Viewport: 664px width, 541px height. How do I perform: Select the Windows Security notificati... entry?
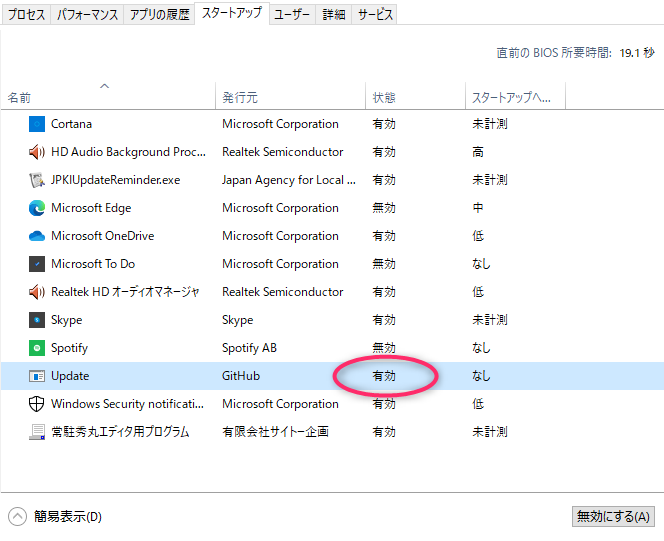[x=127, y=404]
